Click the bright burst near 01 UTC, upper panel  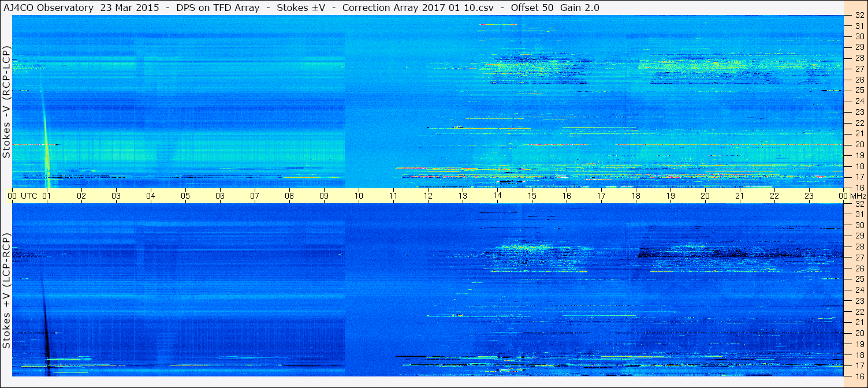46,141
